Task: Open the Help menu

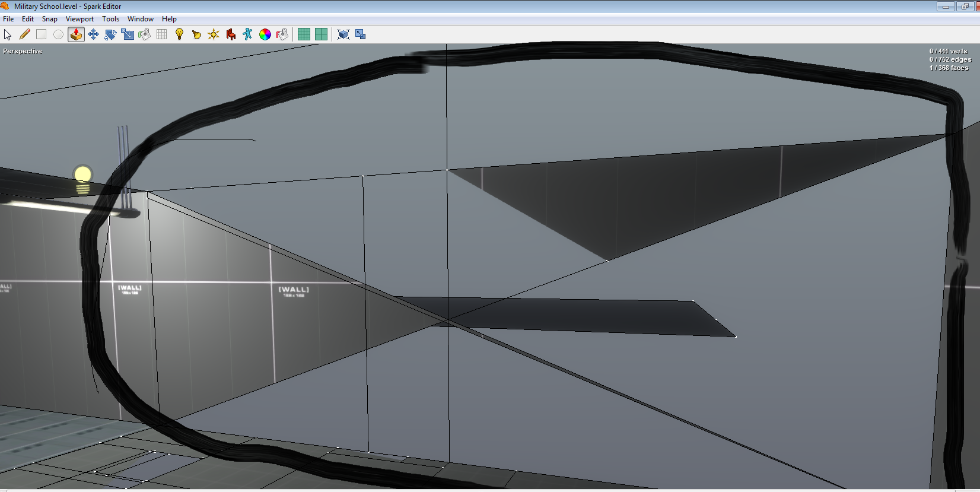Action: click(169, 19)
